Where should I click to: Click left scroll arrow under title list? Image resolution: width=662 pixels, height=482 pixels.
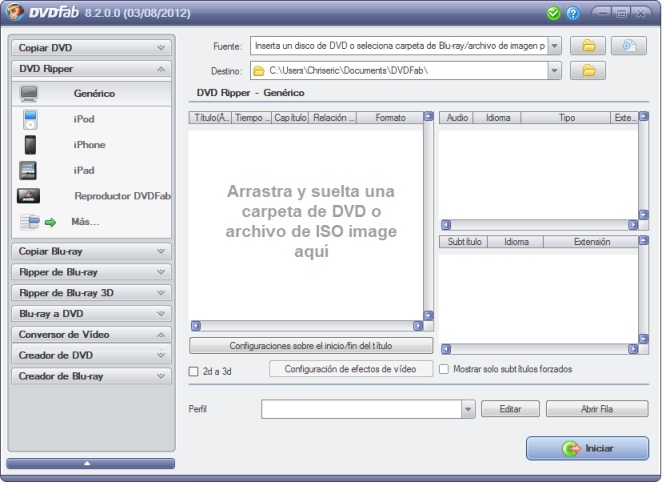[195, 326]
